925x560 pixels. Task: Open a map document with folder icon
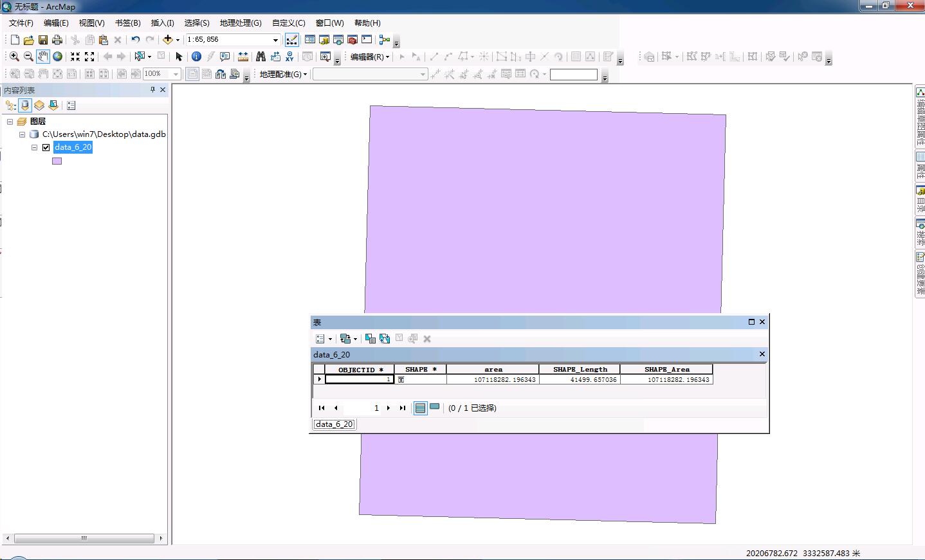point(29,40)
